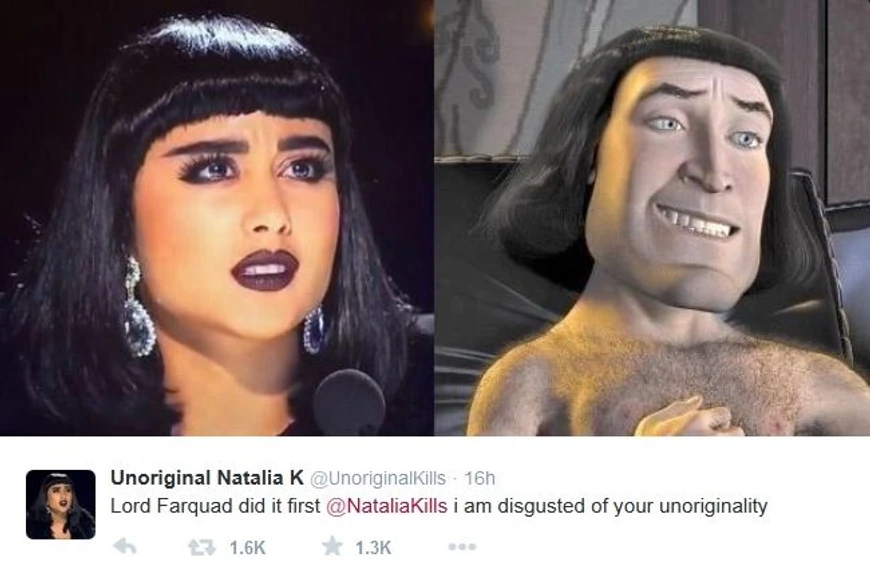The width and height of the screenshot is (870, 571).
Task: Click Farquaad's hand on his chest
Action: coord(684,417)
